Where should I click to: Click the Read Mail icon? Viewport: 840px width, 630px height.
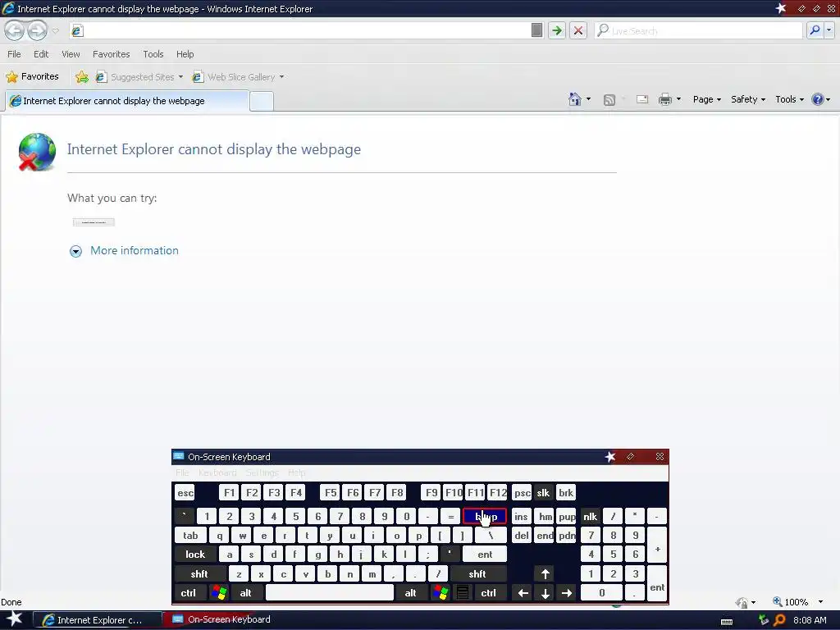[x=641, y=99]
